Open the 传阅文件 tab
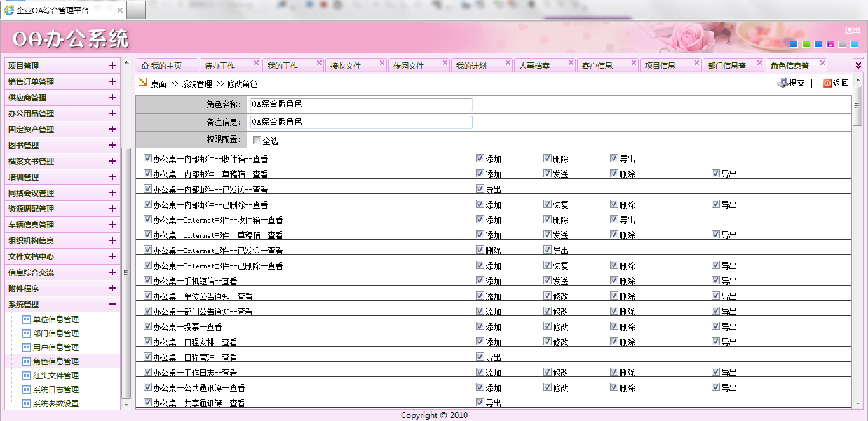 [409, 66]
